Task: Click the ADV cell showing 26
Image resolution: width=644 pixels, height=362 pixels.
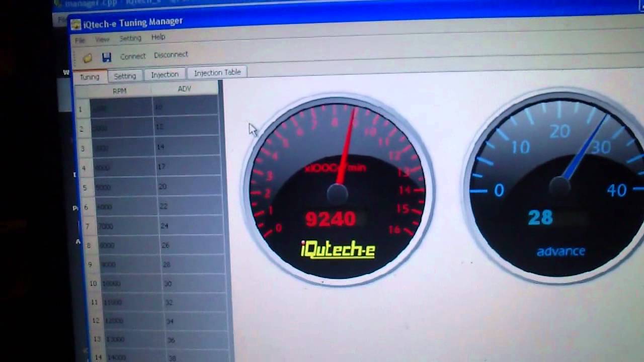Action: tap(192, 245)
